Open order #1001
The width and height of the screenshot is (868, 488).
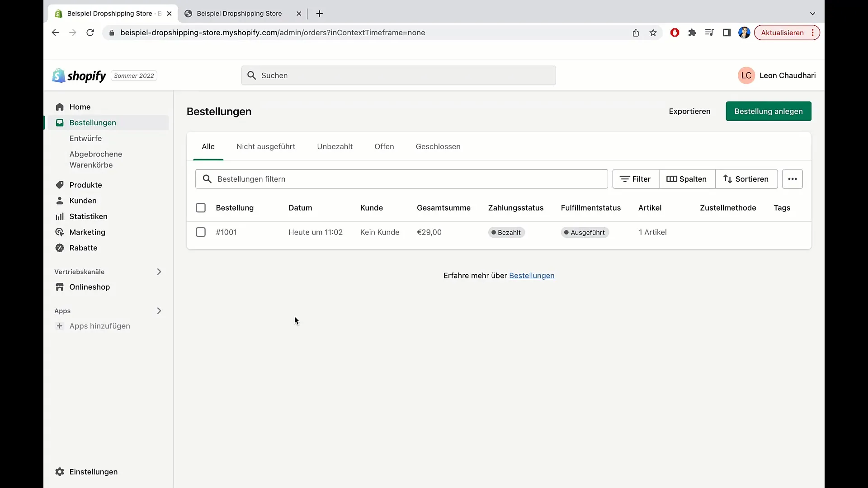[x=226, y=232]
